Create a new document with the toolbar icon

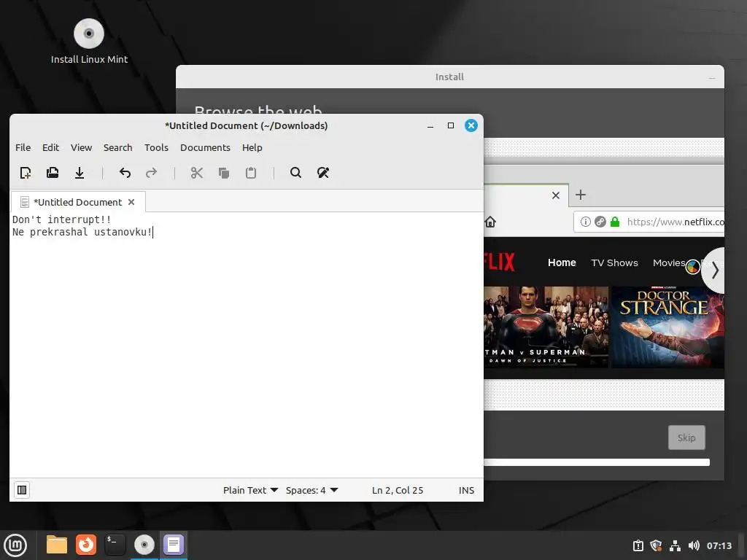click(x=26, y=173)
